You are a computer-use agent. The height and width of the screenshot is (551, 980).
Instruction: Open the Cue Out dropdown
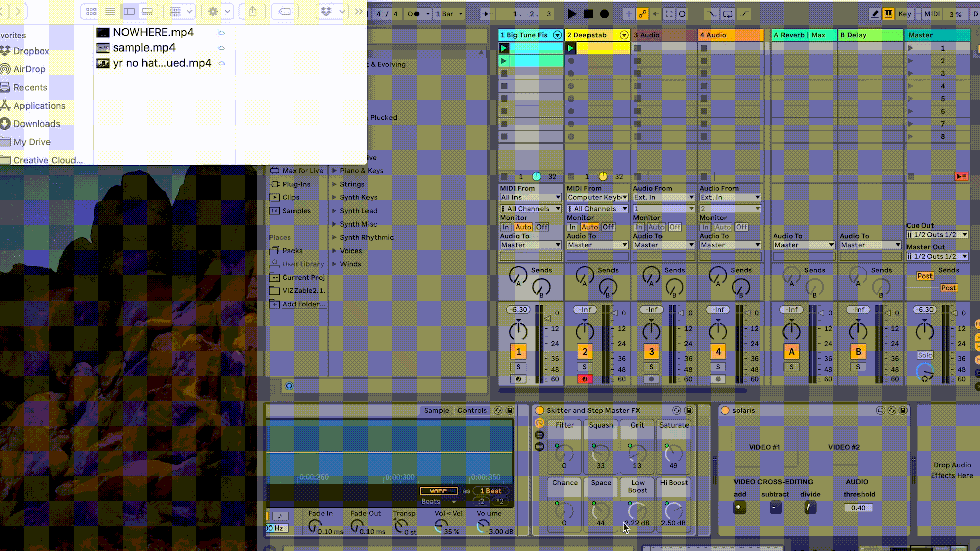(x=937, y=235)
